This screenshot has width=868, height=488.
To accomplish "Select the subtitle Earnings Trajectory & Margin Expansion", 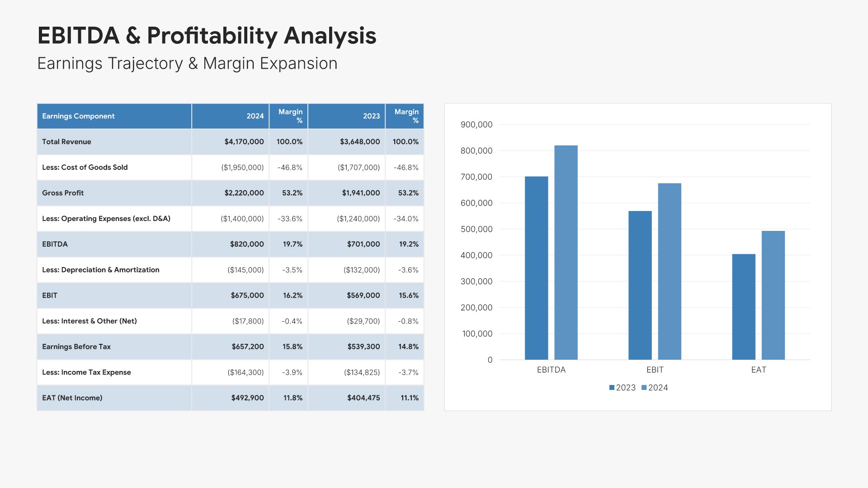I will coord(187,63).
